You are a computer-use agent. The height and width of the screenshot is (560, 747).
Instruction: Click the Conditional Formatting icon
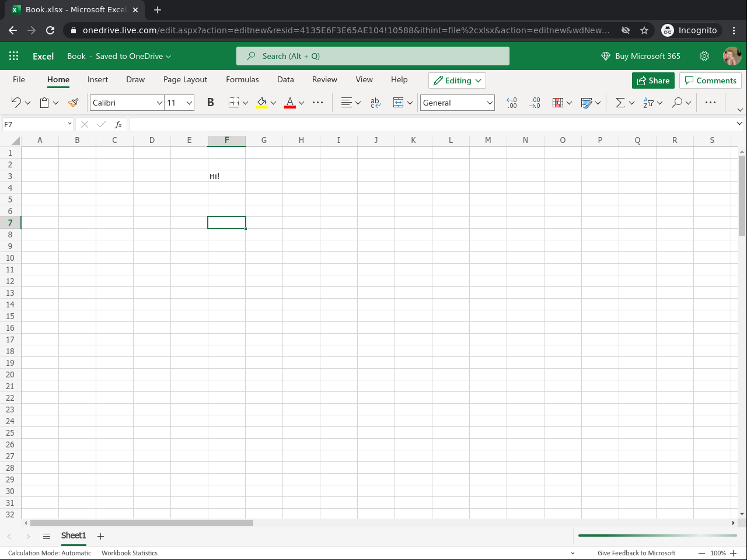pos(558,103)
